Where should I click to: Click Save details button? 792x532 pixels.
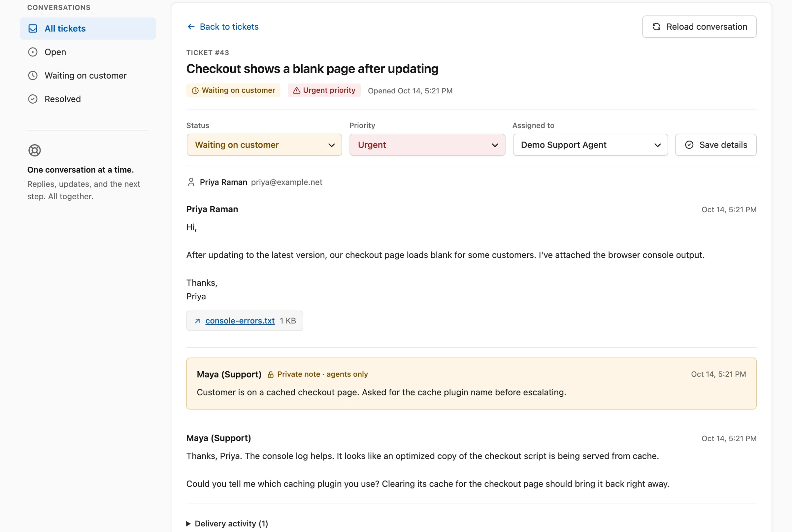715,145
